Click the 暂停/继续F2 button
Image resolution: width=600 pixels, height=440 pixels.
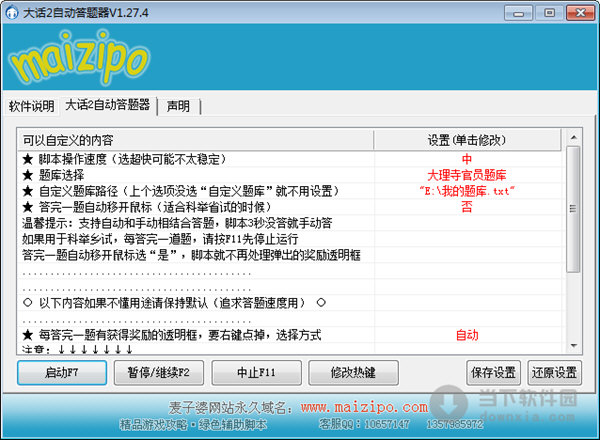pos(159,372)
